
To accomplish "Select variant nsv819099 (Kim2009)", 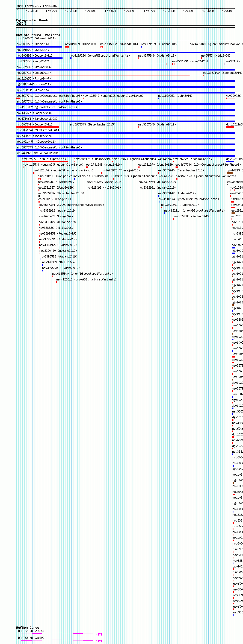I will pos(81,44).
